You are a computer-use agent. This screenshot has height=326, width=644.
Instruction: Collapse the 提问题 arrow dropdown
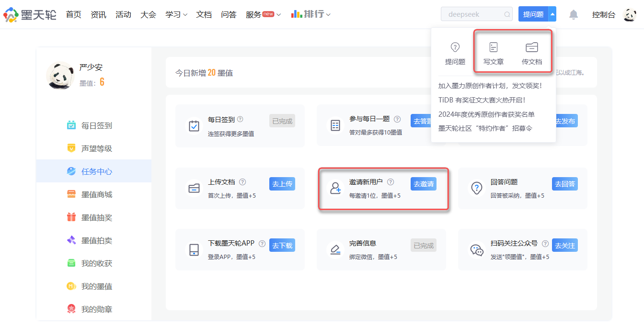552,14
